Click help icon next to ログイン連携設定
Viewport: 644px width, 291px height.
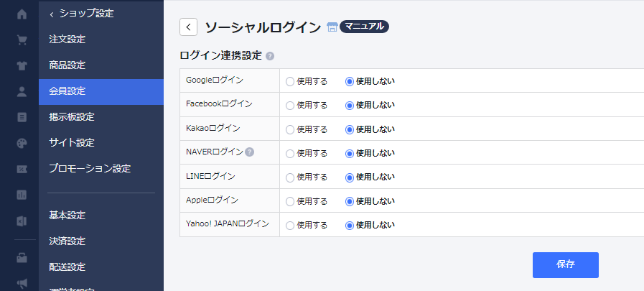pos(270,56)
